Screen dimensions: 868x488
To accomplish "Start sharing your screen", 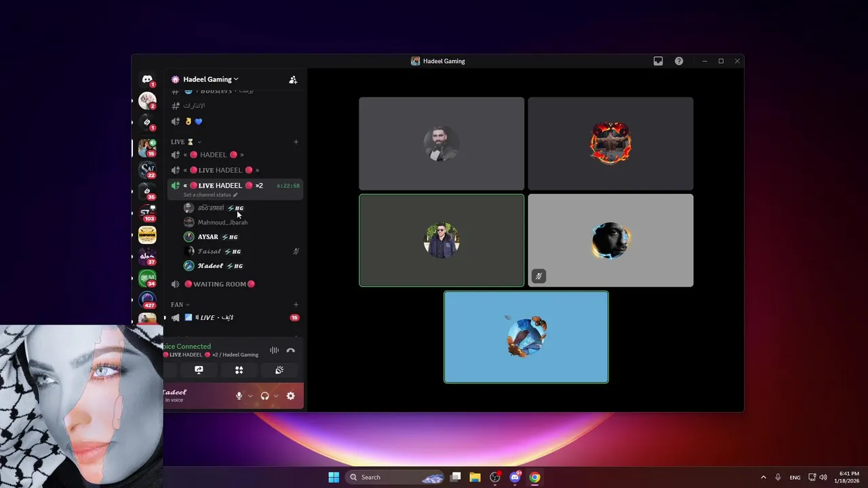I will [x=199, y=370].
